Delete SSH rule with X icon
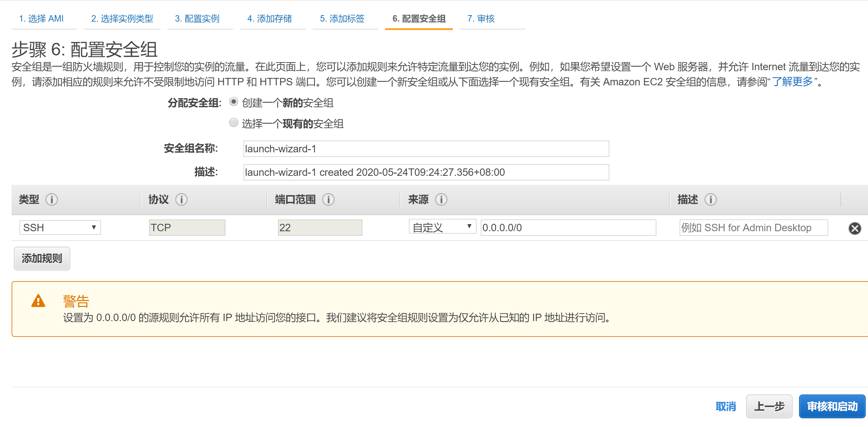The height and width of the screenshot is (427, 868). pyautogui.click(x=854, y=228)
